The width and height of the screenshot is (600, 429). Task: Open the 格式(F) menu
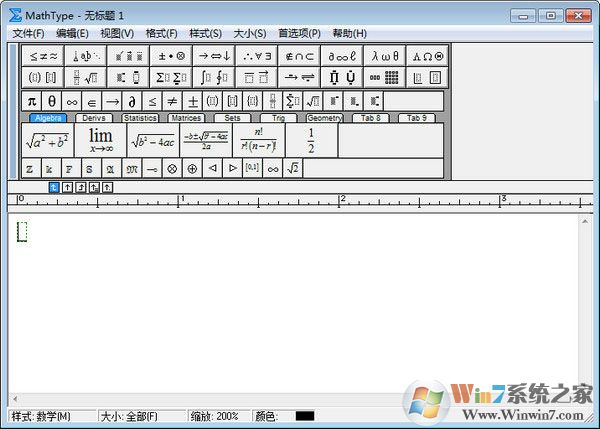(x=161, y=33)
